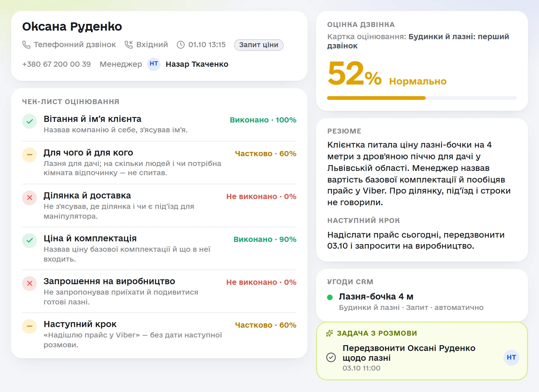Click the call date 01.10 13:15
The height and width of the screenshot is (392, 539).
[x=207, y=45]
